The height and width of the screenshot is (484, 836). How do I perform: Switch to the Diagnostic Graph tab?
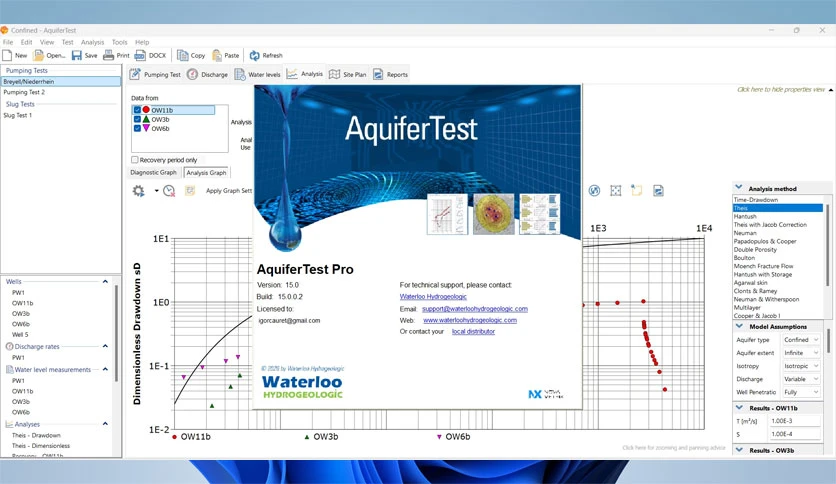click(153, 172)
